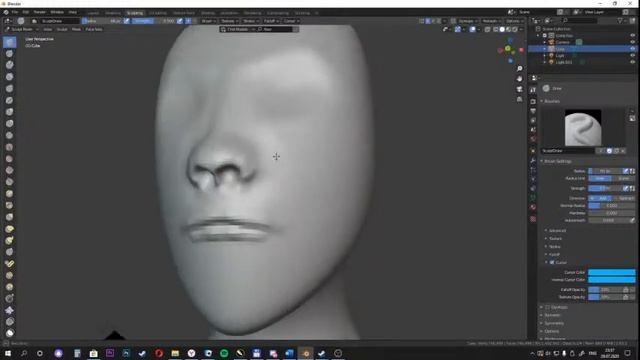640x360 pixels.
Task: Select the Crease brush tool
Action: (10, 135)
